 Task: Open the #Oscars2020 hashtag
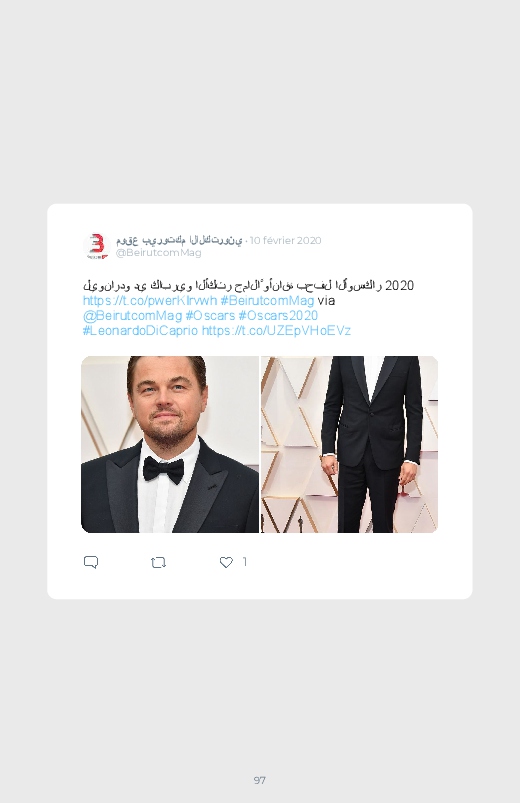[x=278, y=315]
